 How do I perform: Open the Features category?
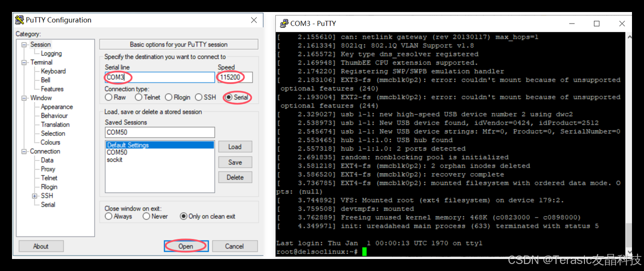click(52, 89)
